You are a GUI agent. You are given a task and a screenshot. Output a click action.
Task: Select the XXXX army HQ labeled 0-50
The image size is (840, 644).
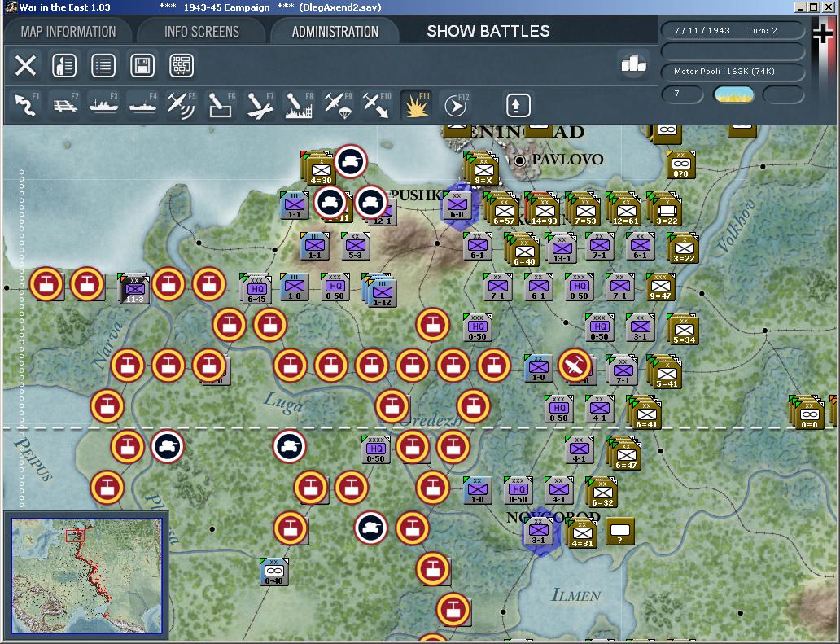pyautogui.click(x=375, y=449)
